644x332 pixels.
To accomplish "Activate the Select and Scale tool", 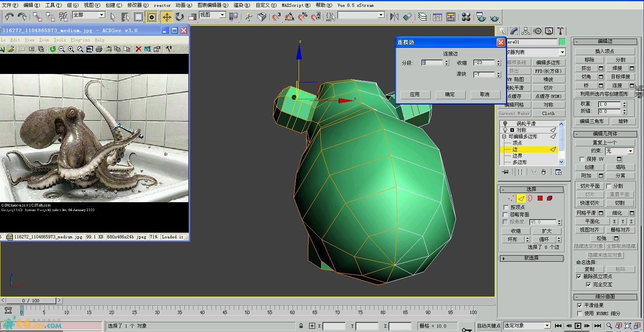I will coord(192,17).
